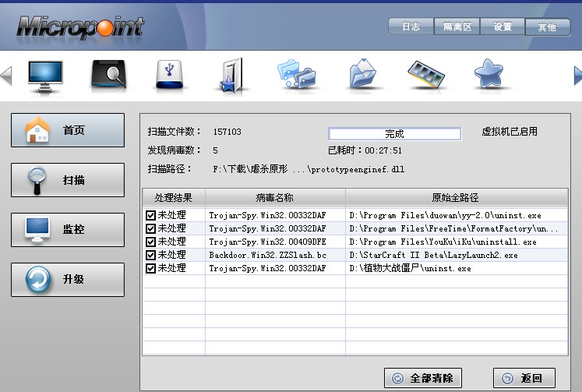The image size is (582, 392).
Task: Open the shared folders scan icon
Action: click(296, 76)
